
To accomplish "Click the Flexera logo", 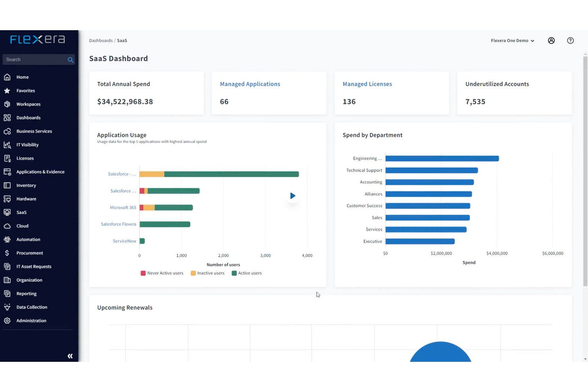I will pyautogui.click(x=37, y=39).
